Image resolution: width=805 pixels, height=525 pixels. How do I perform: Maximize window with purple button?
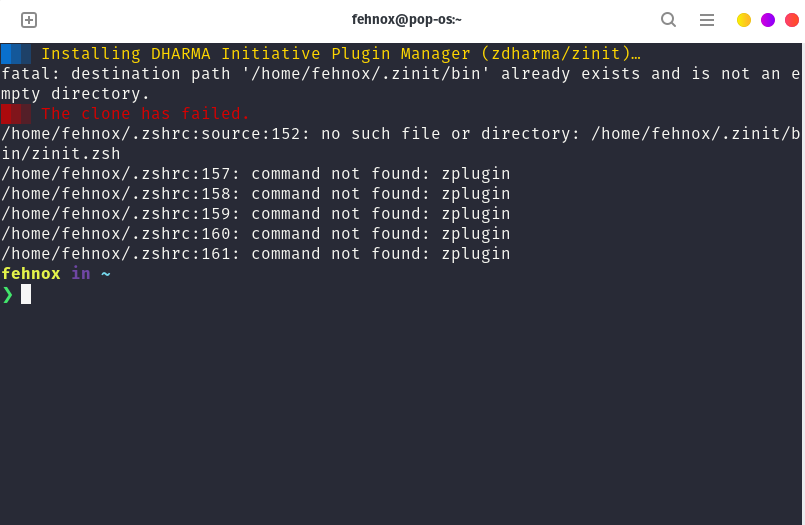(768, 20)
